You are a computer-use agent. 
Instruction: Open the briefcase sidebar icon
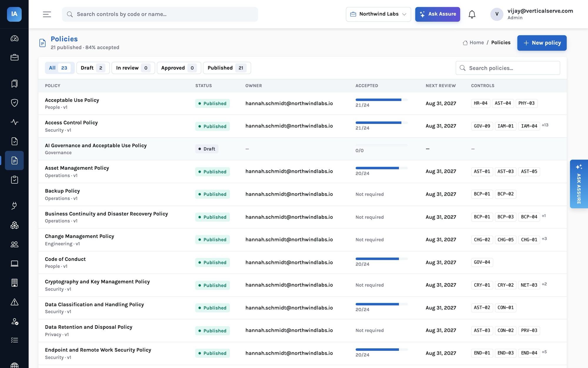click(14, 57)
